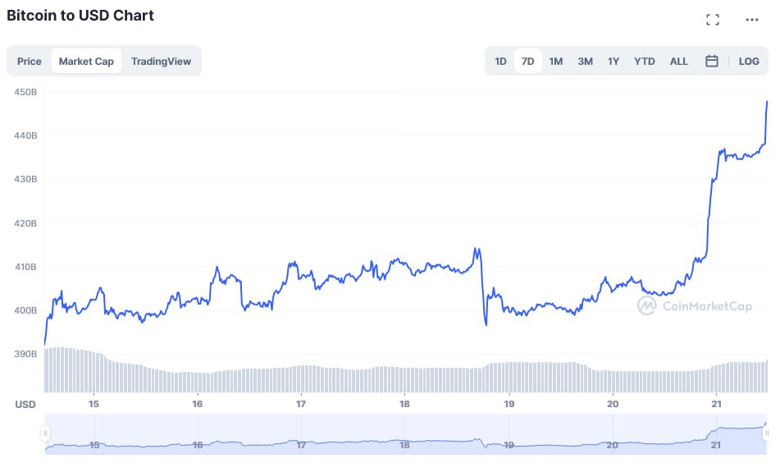Open the TradingView tab
Image resolution: width=780 pixels, height=463 pixels.
click(161, 61)
